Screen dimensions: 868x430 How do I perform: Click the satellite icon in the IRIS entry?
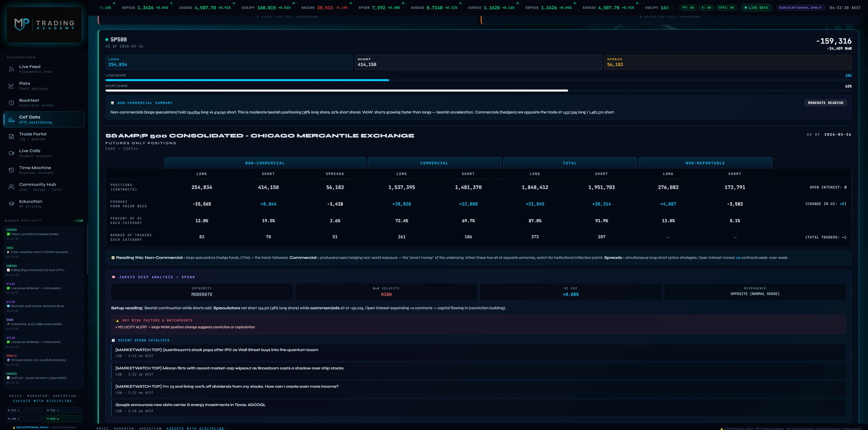tap(8, 252)
